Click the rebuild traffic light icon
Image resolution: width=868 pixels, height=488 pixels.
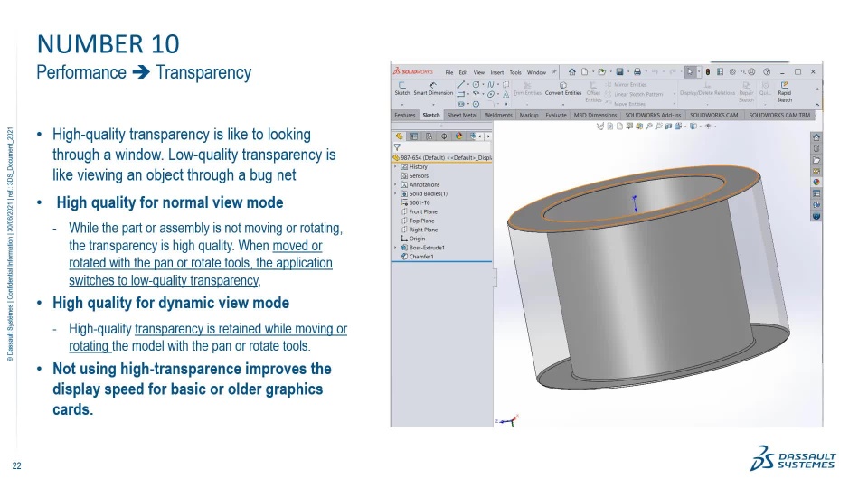pos(707,72)
